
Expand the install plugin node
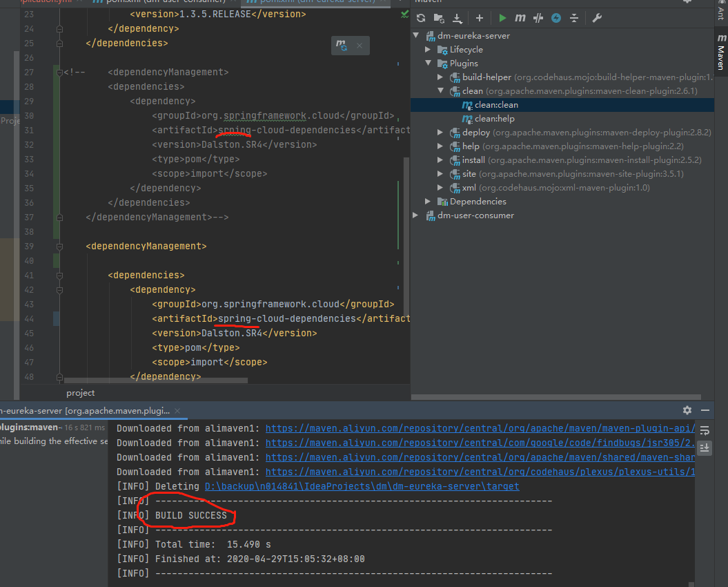[x=440, y=160]
